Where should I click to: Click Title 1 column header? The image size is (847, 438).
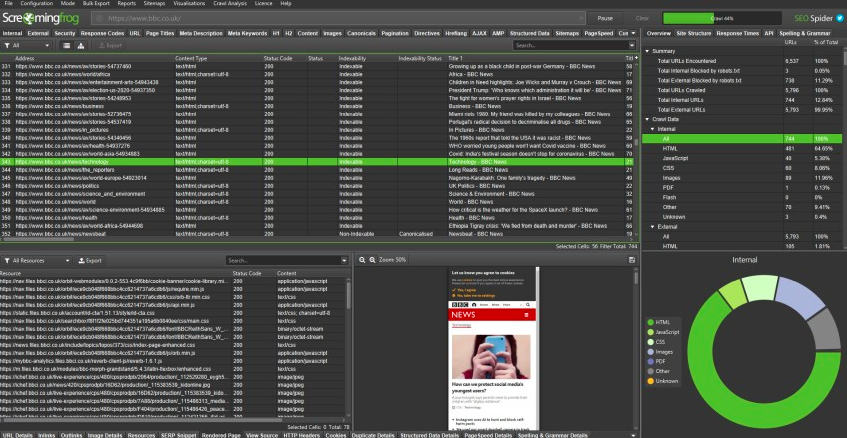pyautogui.click(x=535, y=58)
